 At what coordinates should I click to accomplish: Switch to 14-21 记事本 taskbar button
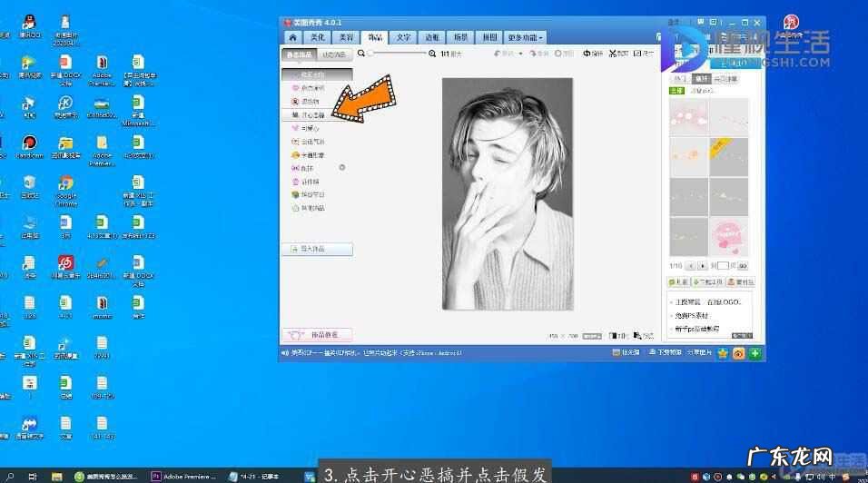(x=254, y=477)
